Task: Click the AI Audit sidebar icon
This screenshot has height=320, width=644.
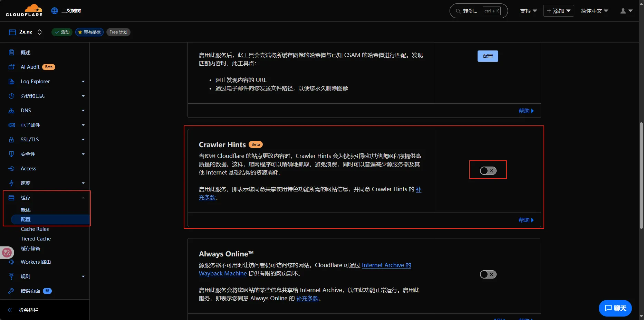Action: [x=11, y=67]
